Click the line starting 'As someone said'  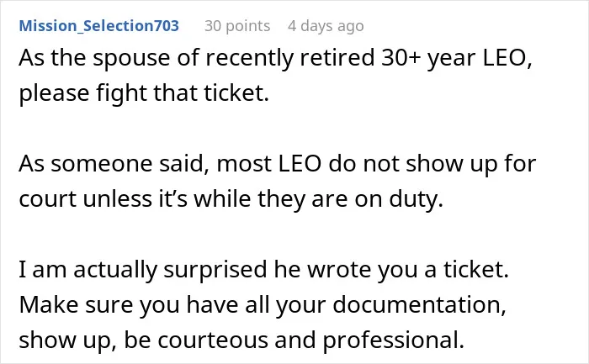pyautogui.click(x=277, y=164)
